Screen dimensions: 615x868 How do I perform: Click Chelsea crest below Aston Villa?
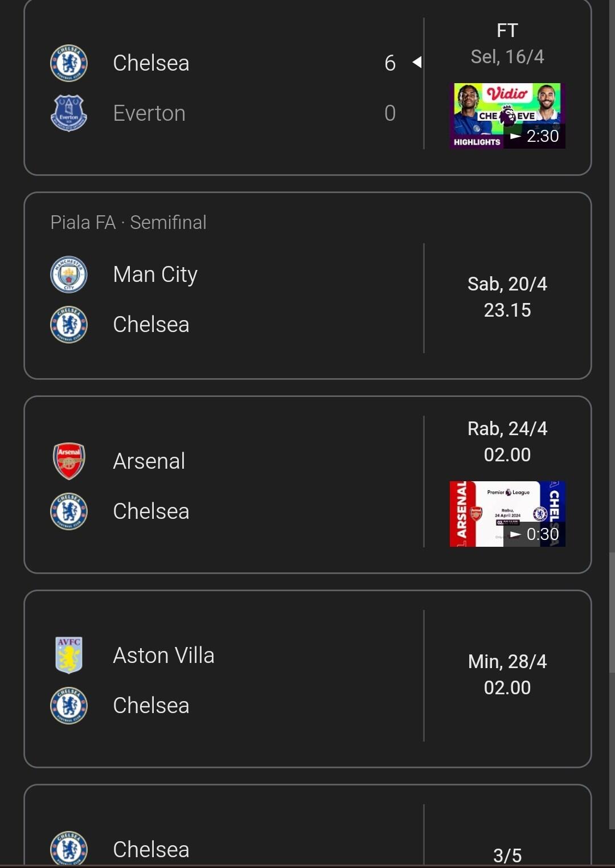69,706
